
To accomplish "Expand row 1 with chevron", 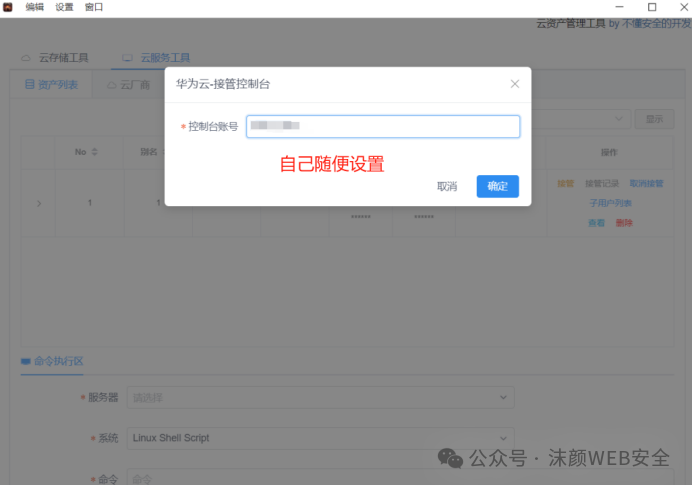I will pos(39,203).
